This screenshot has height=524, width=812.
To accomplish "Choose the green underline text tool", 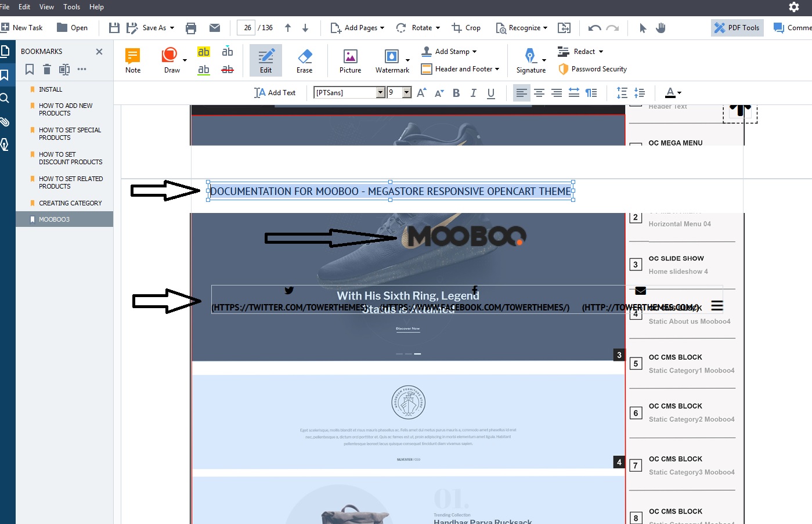I will (x=204, y=70).
